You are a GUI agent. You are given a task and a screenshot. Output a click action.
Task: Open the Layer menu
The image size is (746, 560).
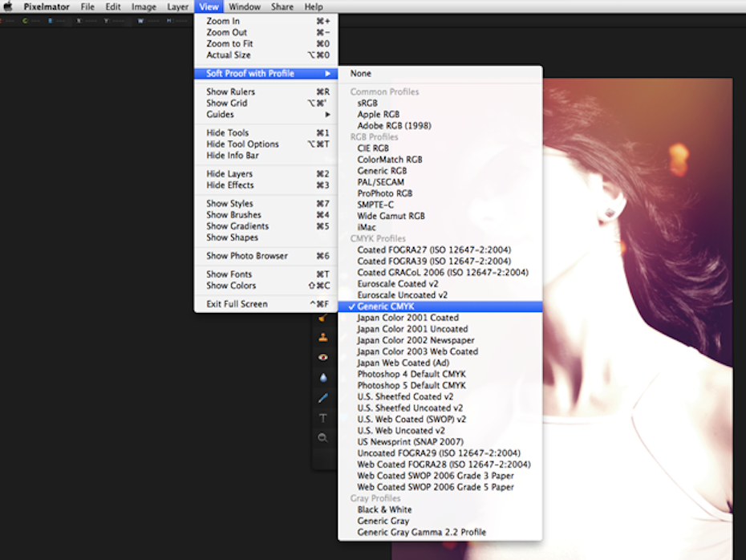tap(177, 6)
